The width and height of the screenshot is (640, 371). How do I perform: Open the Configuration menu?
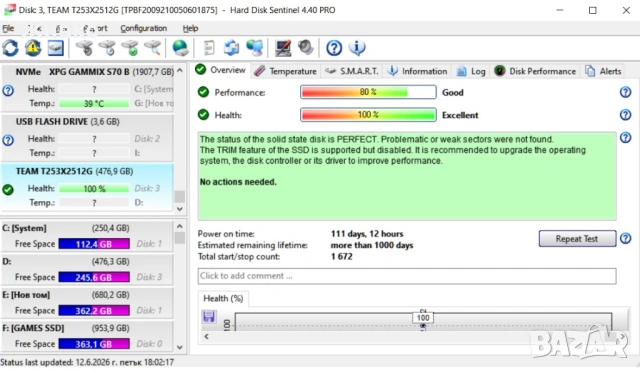tap(144, 28)
